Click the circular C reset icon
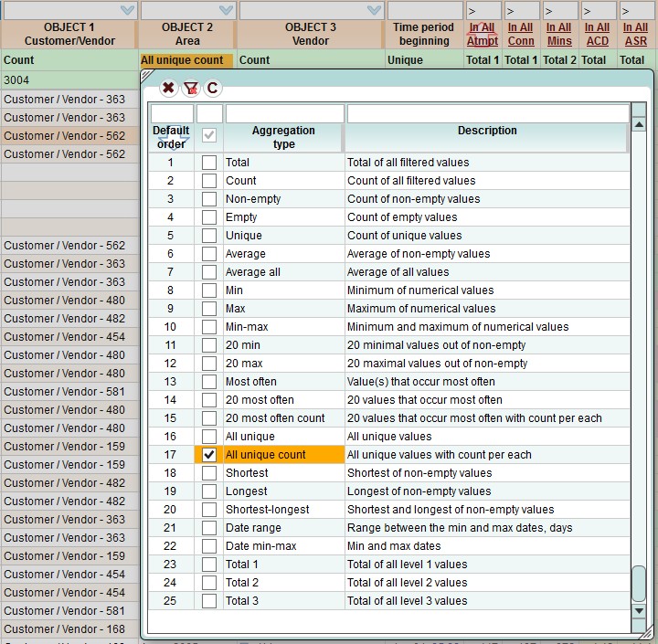Image resolution: width=658 pixels, height=644 pixels. point(212,88)
